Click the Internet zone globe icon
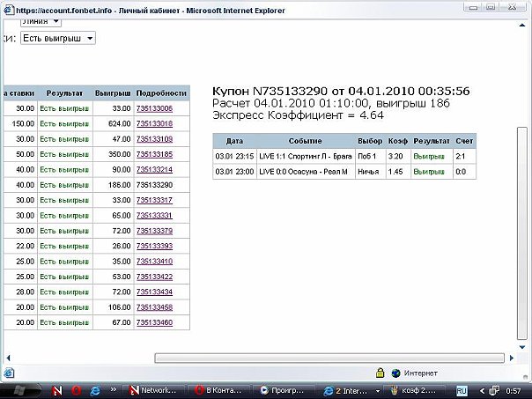 (x=396, y=373)
